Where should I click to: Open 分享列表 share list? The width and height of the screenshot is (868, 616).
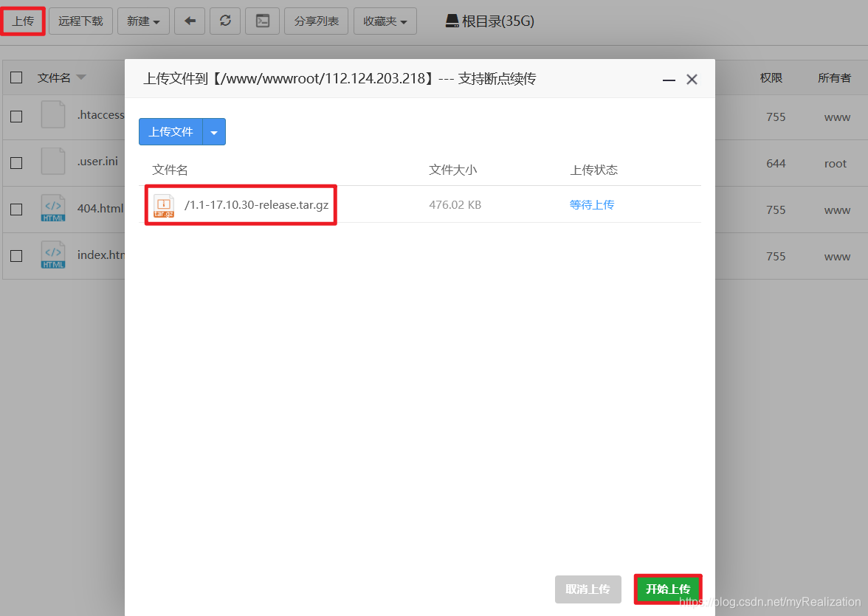point(316,21)
